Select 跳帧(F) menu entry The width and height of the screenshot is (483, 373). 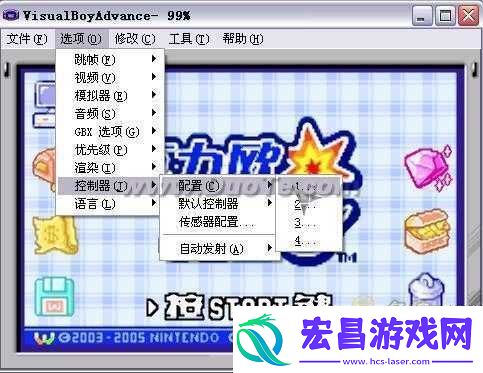tap(110, 60)
